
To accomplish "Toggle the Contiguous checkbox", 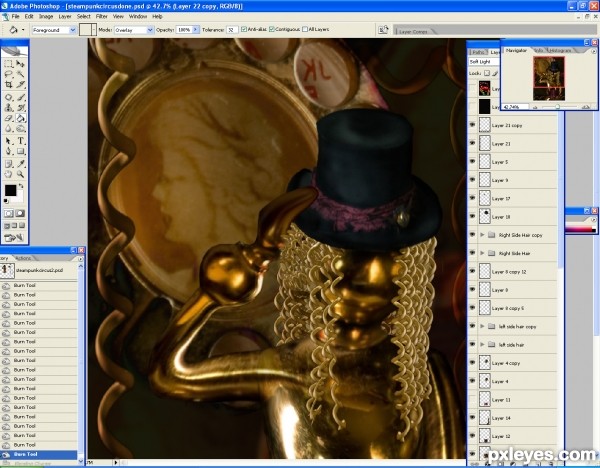I will click(x=272, y=29).
